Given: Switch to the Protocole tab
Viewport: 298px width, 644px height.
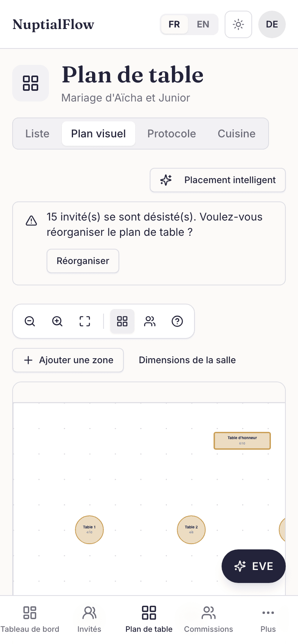Looking at the screenshot, I should [x=172, y=134].
